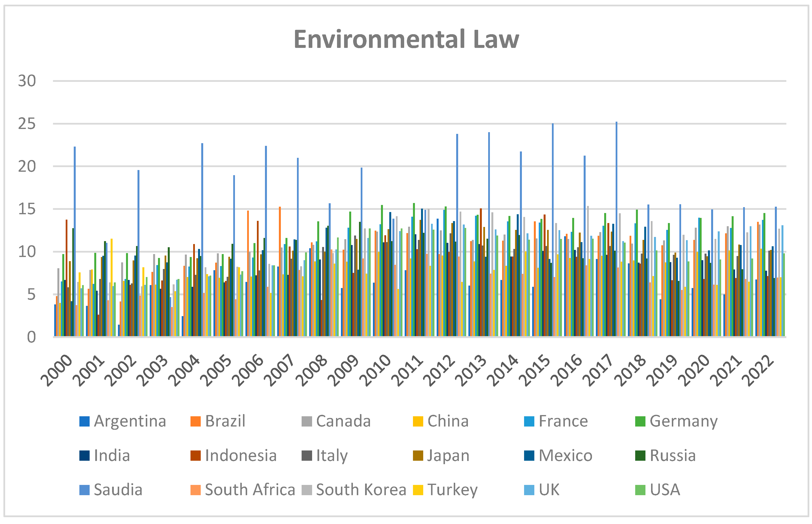
Task: Click the 2019 year axis label
Action: 662,370
